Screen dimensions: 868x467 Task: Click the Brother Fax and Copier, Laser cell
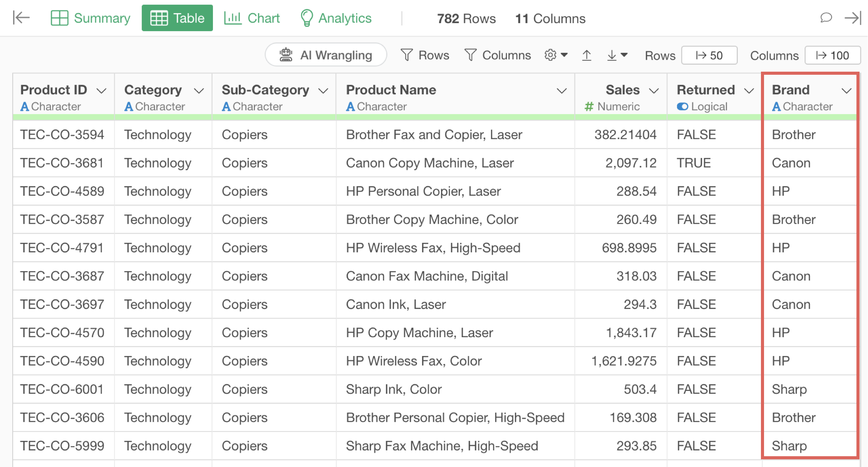click(x=456, y=134)
